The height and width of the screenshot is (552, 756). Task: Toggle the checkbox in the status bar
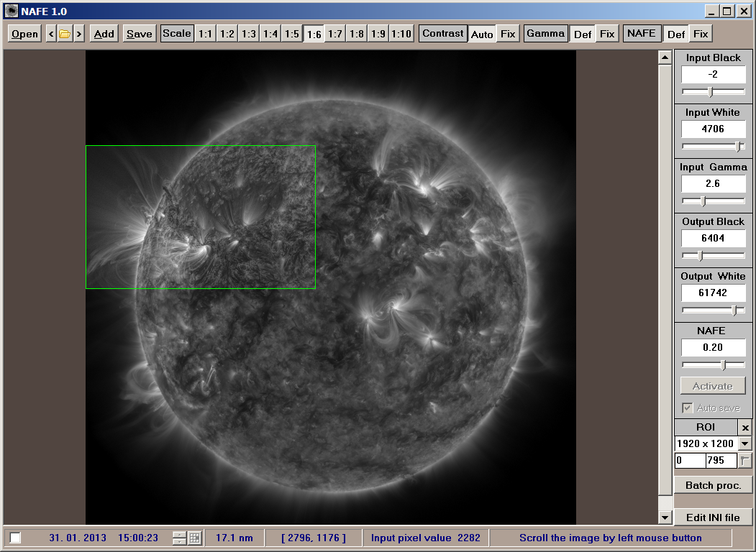16,538
